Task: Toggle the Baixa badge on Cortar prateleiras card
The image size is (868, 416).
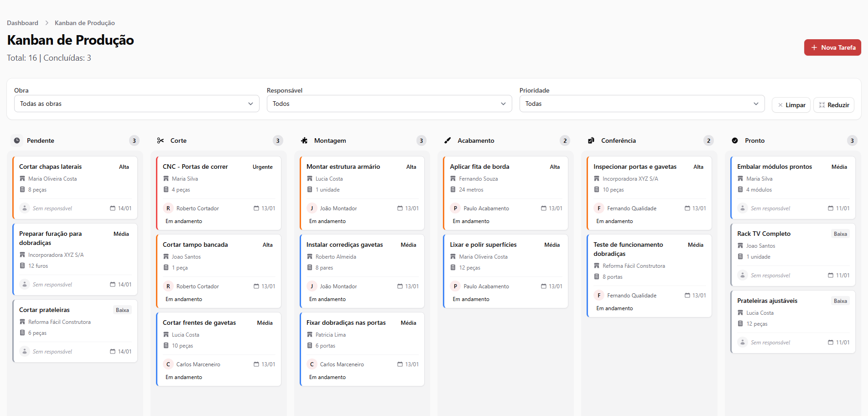Action: coord(122,310)
